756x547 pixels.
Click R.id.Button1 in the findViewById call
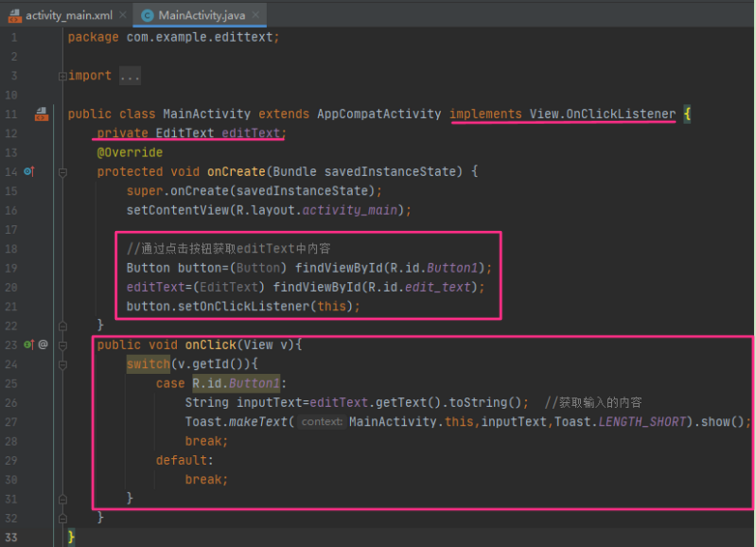433,268
